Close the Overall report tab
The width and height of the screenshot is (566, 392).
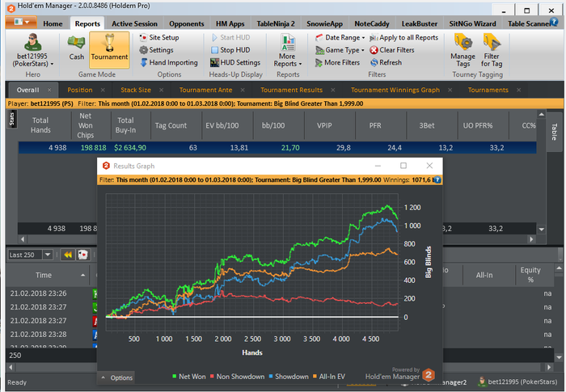pos(49,90)
